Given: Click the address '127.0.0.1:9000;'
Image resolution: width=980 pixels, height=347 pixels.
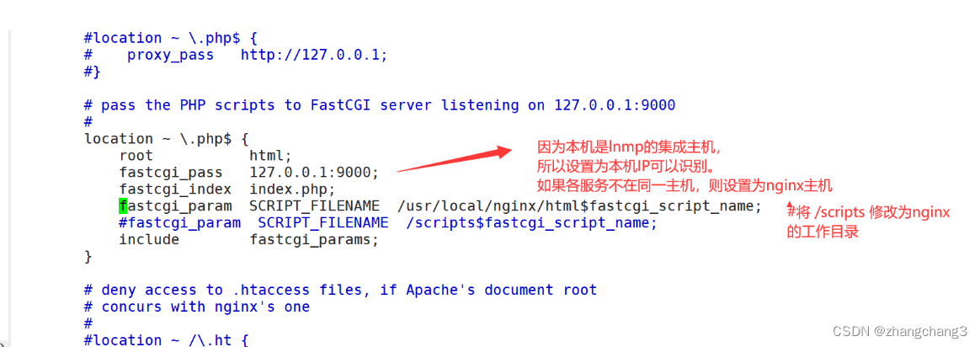Looking at the screenshot, I should [314, 173].
